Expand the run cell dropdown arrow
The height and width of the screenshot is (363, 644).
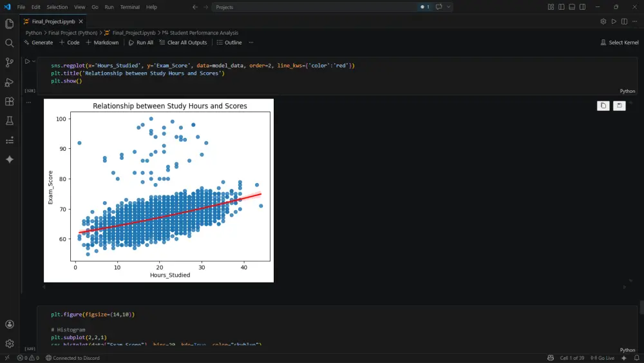coord(33,62)
